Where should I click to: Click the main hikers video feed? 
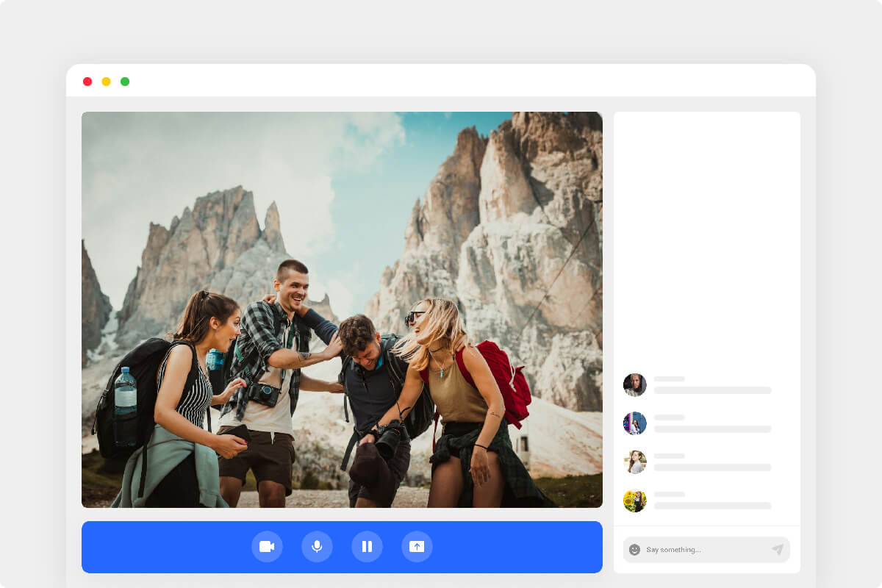(x=342, y=309)
